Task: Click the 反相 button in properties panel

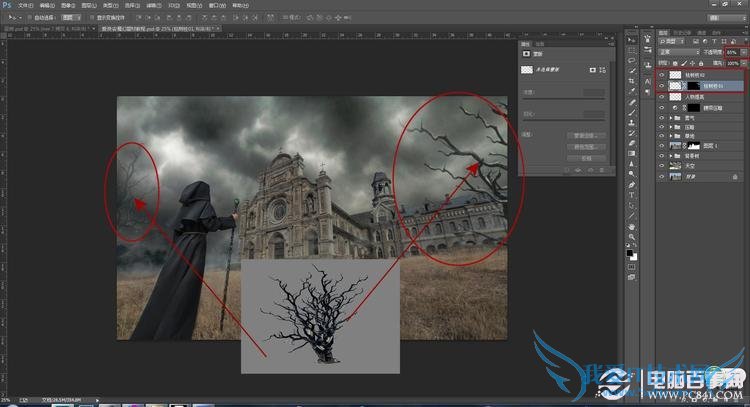Action: pos(586,157)
